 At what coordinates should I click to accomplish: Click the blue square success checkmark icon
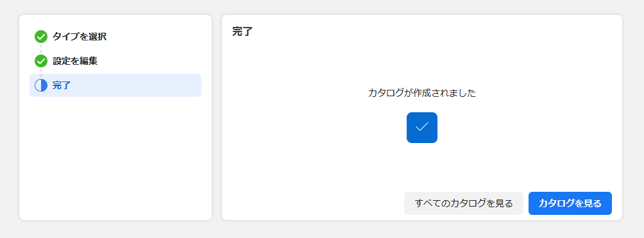pyautogui.click(x=422, y=128)
